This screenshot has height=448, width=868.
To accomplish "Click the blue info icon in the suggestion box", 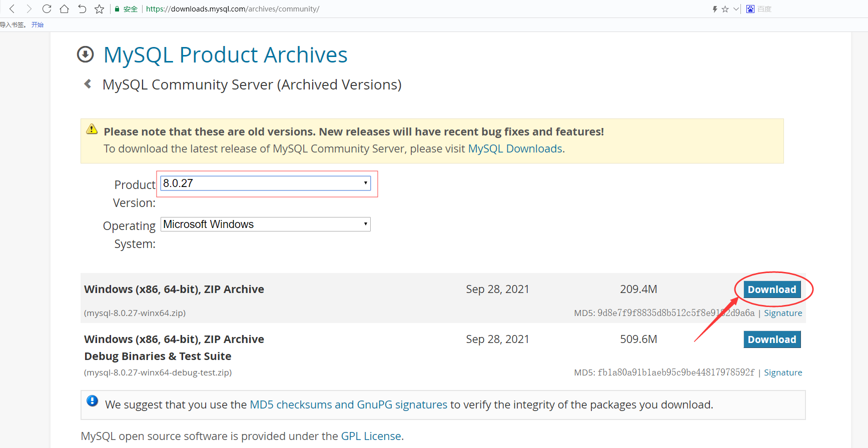I will [x=93, y=400].
